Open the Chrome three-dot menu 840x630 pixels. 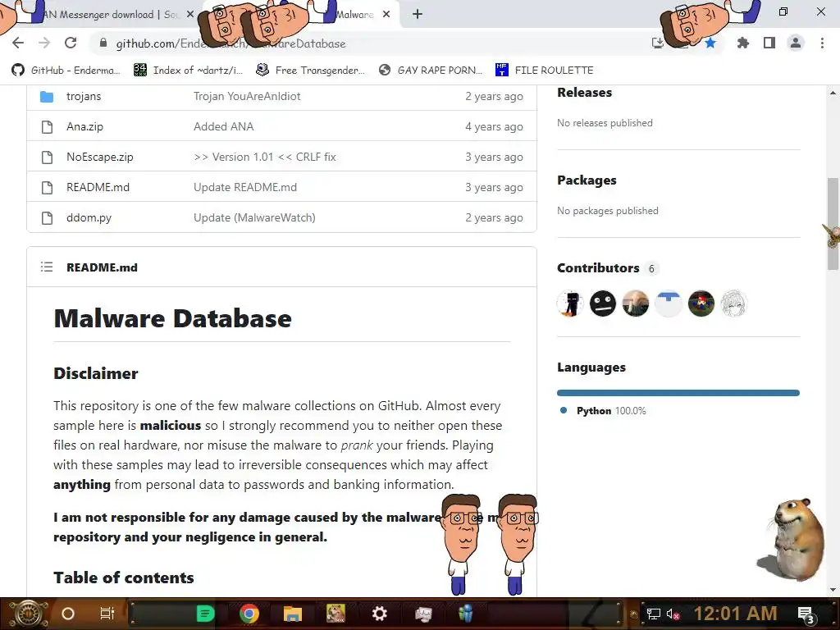[x=822, y=43]
